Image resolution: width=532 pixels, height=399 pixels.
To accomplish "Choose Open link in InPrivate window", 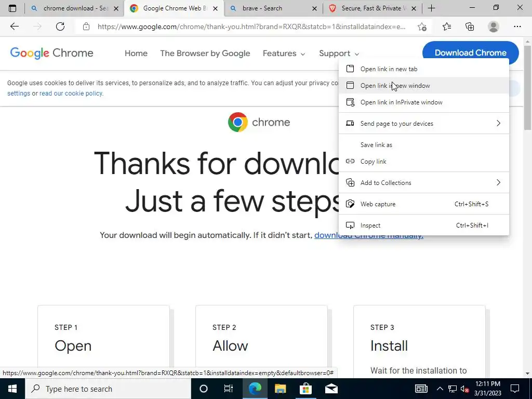I will [x=424, y=102].
